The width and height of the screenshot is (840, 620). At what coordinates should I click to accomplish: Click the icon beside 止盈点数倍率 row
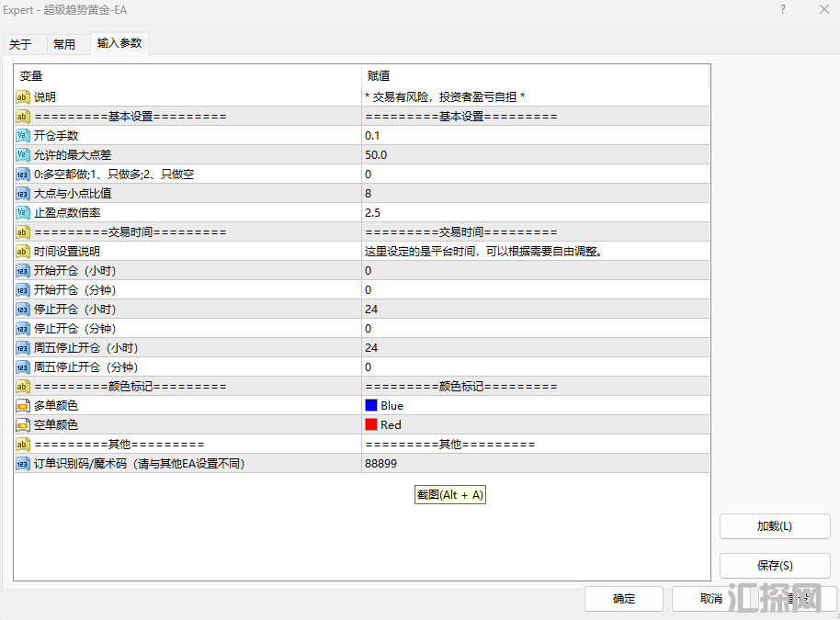tap(23, 212)
